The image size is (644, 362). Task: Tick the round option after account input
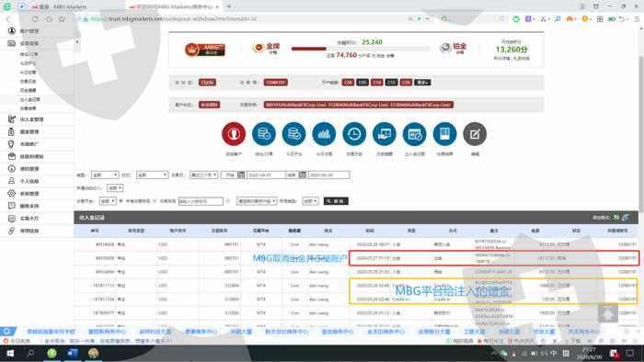coord(228,201)
